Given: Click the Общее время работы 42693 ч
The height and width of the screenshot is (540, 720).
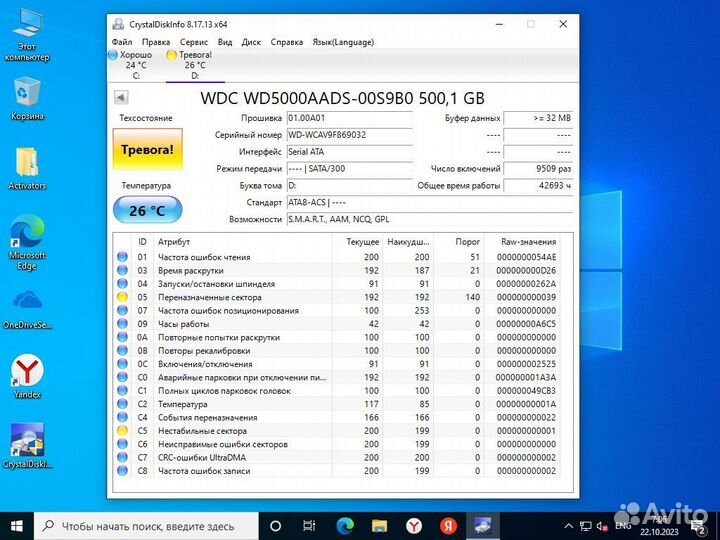Looking at the screenshot, I should (538, 186).
